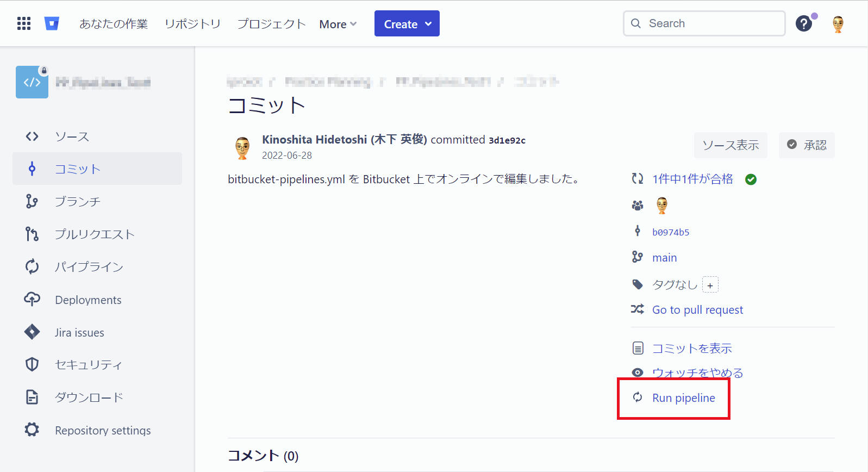Click the Bitbucket logo icon
This screenshot has height=472, width=868.
click(x=52, y=23)
